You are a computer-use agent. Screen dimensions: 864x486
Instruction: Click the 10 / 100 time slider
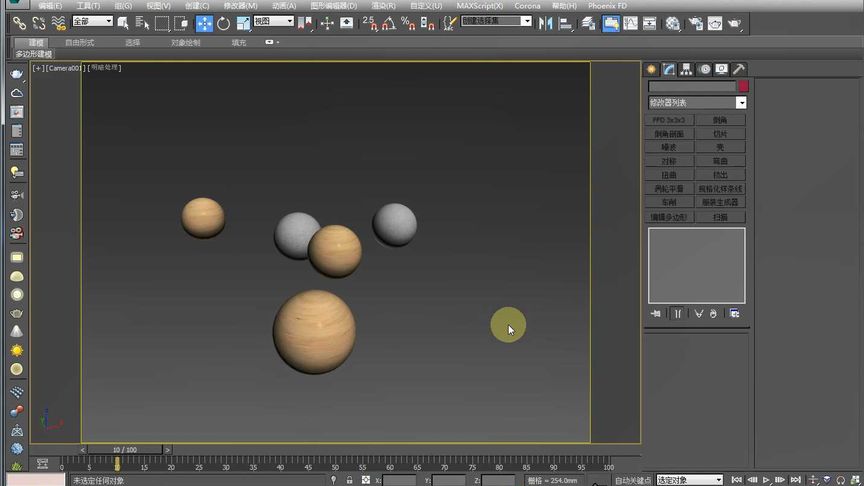[x=125, y=450]
